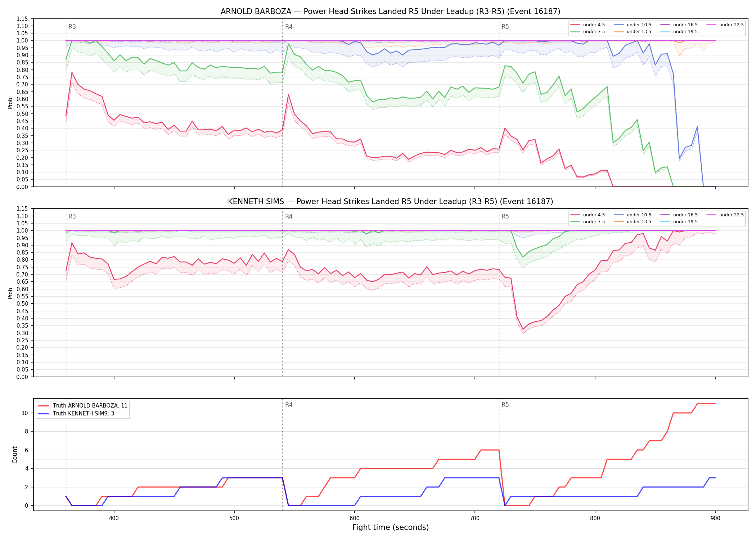This screenshot has height=540, width=756.
Task: Select 'under 7.5' label in Barboza chart legend
Action: [x=594, y=32]
